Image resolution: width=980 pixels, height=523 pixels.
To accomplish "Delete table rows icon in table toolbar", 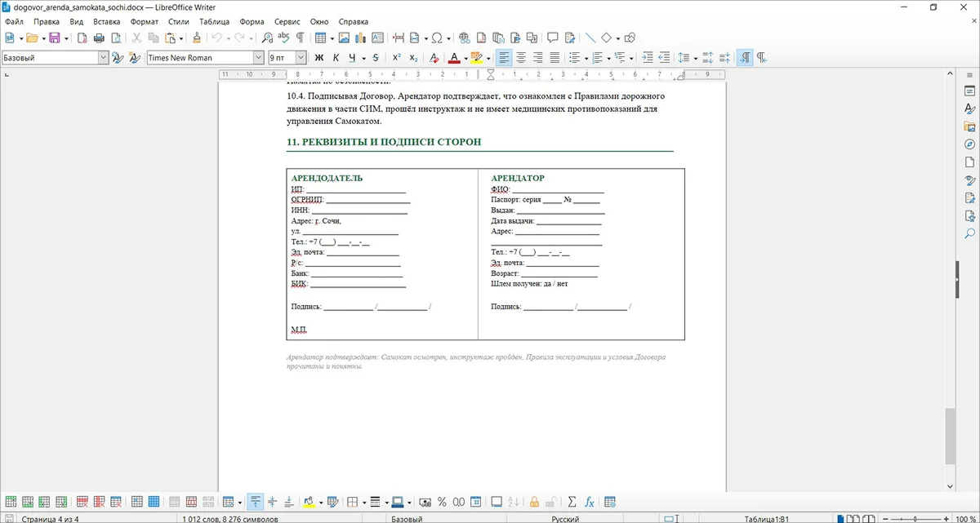I will point(82,503).
